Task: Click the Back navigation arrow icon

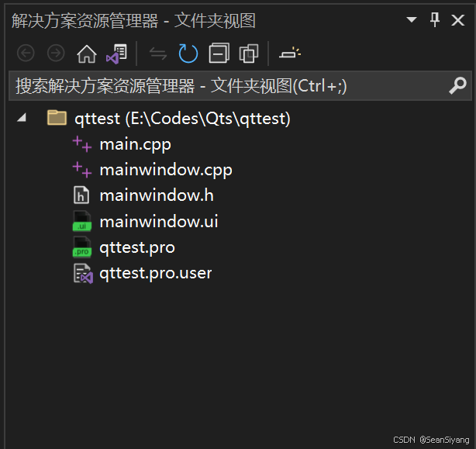Action: 26,54
